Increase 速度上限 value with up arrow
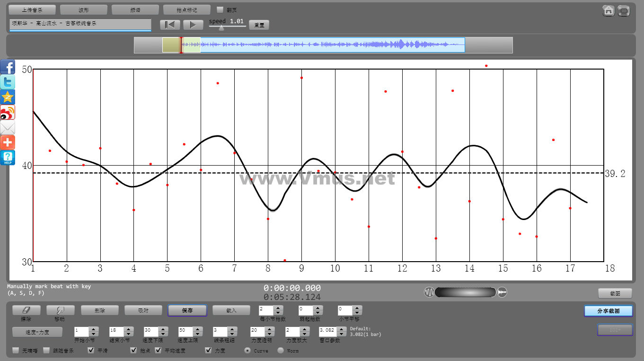This screenshot has width=644, height=361. pyautogui.click(x=197, y=329)
